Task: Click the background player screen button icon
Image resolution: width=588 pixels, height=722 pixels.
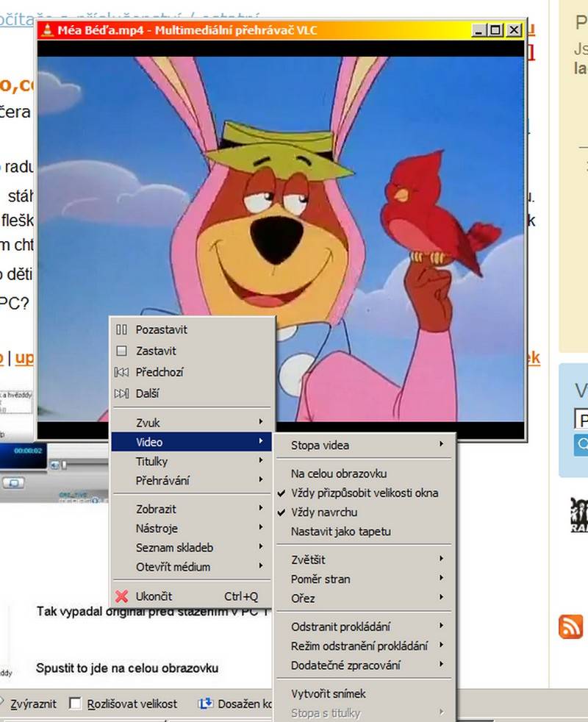Action: 14,483
